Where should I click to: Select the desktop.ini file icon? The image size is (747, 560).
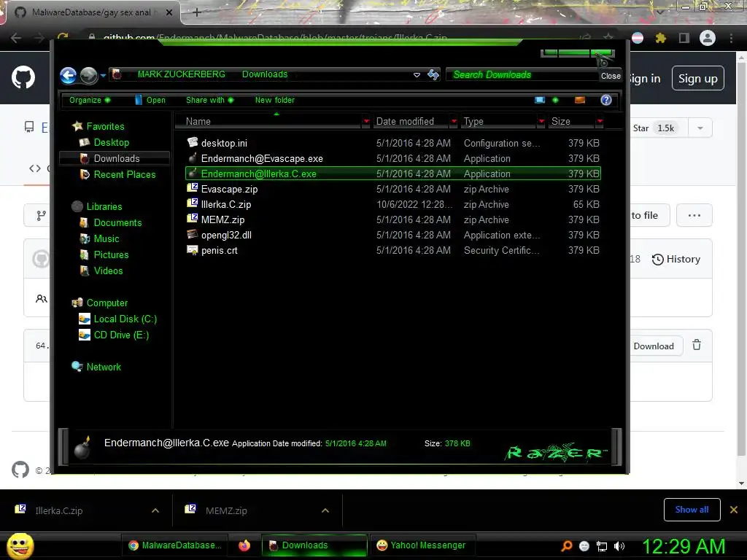click(193, 142)
